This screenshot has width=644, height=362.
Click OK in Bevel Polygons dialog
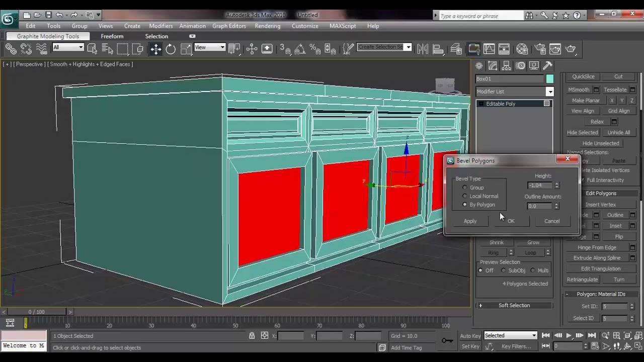pyautogui.click(x=511, y=221)
